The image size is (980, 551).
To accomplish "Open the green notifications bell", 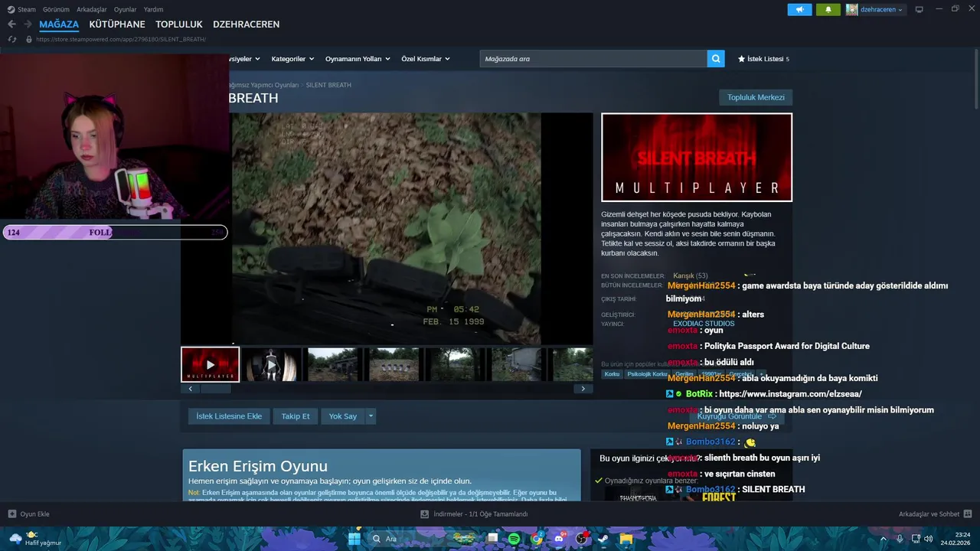I will 828,9.
